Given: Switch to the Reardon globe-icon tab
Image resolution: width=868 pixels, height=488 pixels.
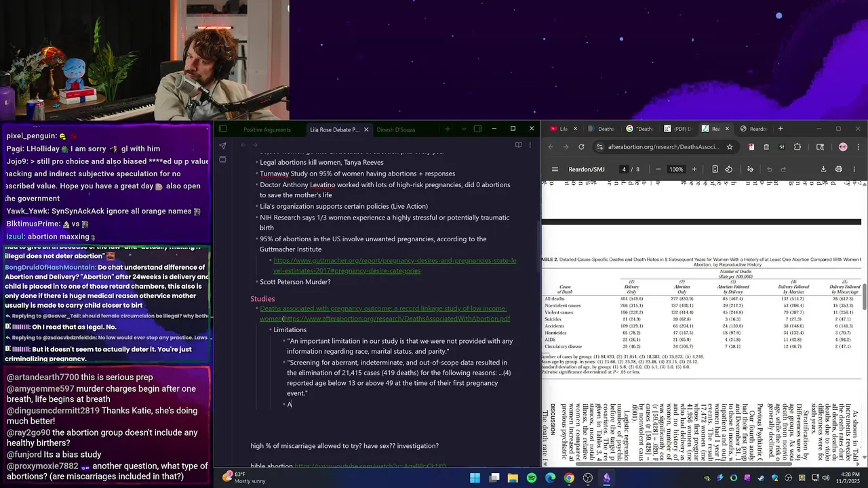Looking at the screenshot, I should coord(754,129).
